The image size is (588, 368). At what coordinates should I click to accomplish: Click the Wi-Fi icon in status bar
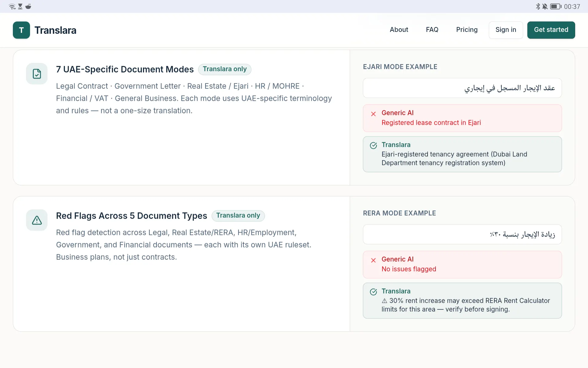(12, 6)
